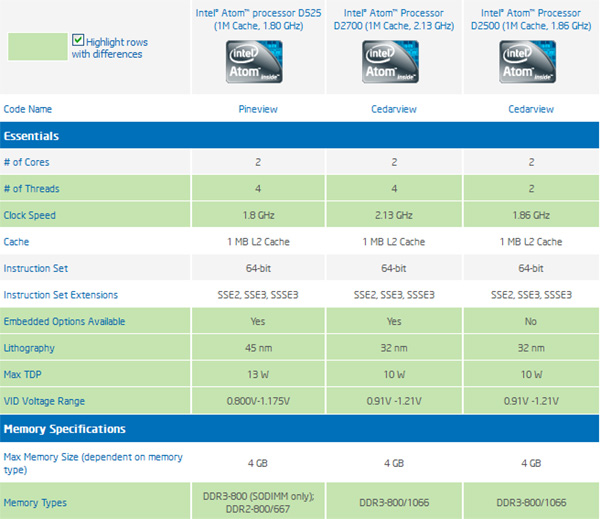The width and height of the screenshot is (600, 519).
Task: Click the Clock Speed row label
Action: pyautogui.click(x=29, y=215)
